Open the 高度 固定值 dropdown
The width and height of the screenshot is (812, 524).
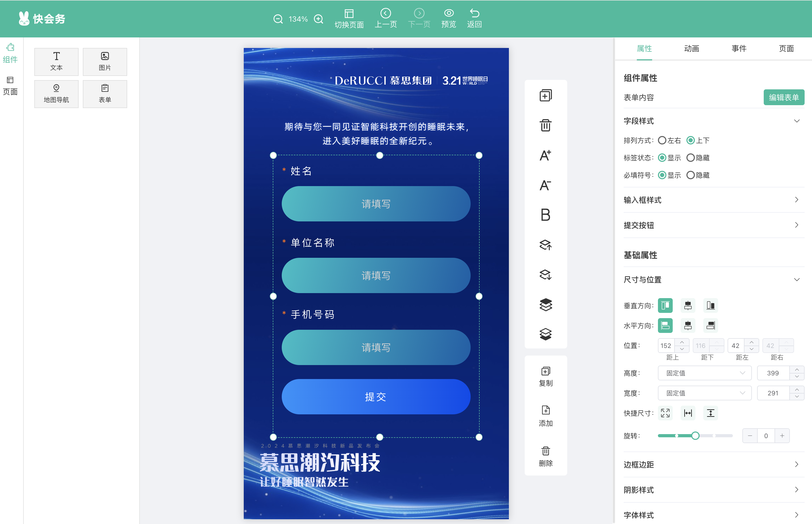(x=704, y=373)
